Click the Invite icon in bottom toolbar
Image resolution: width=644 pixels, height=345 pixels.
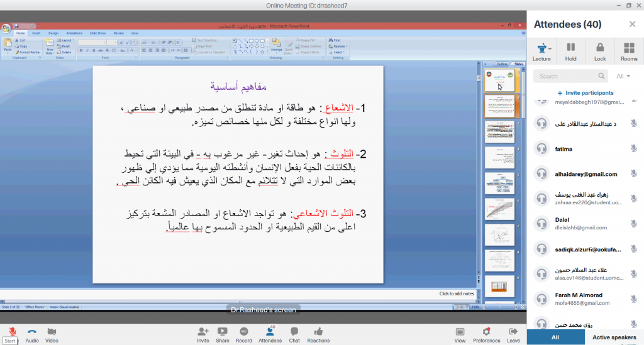point(203,331)
